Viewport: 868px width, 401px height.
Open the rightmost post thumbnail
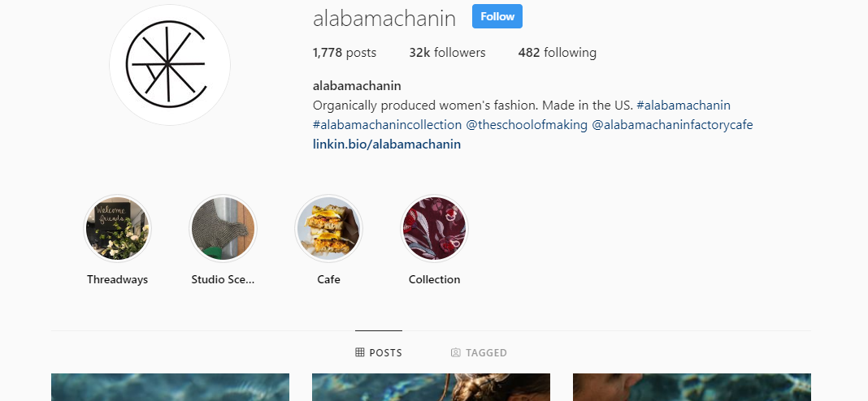pos(692,387)
